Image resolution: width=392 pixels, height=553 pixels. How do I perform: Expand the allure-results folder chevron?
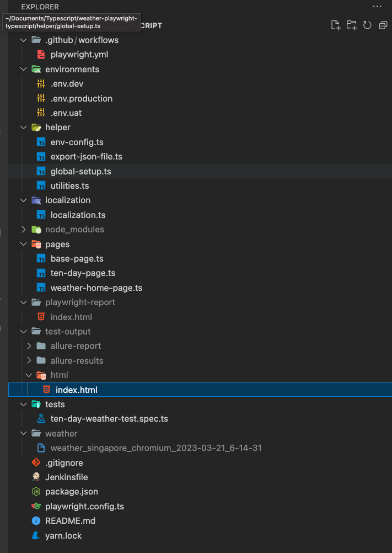coord(29,360)
